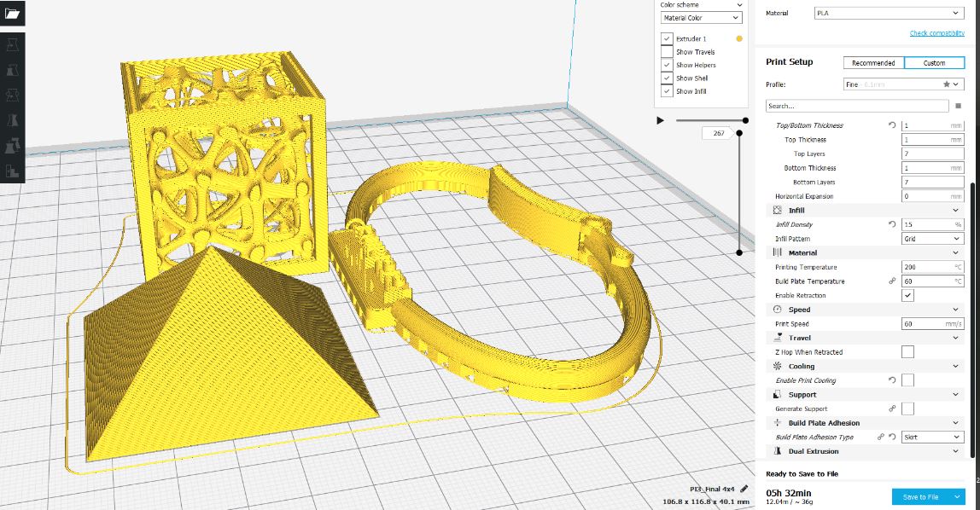Viewport: 980px width, 510px height.
Task: Reset Build Plate Adhesion Type to default
Action: pos(892,437)
